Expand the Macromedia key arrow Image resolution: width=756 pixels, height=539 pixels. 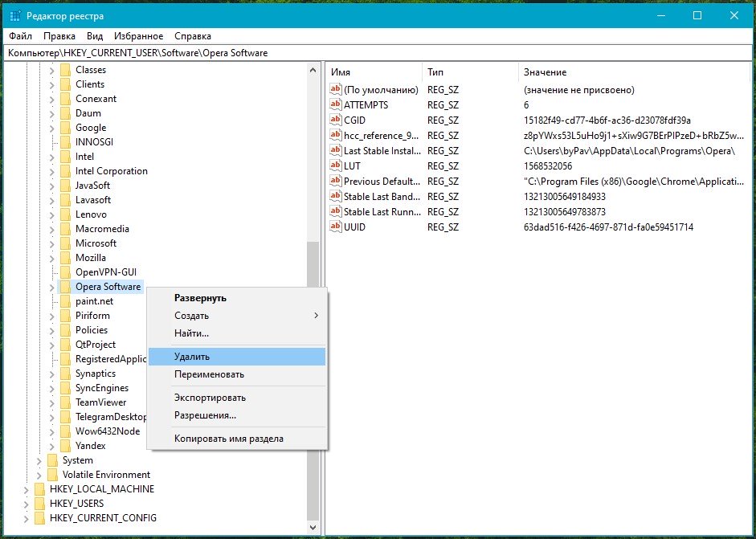[52, 230]
